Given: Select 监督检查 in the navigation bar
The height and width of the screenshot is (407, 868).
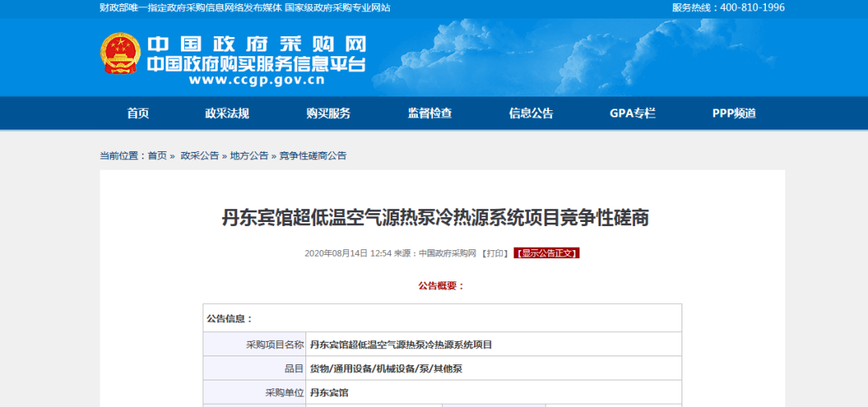Looking at the screenshot, I should 430,113.
